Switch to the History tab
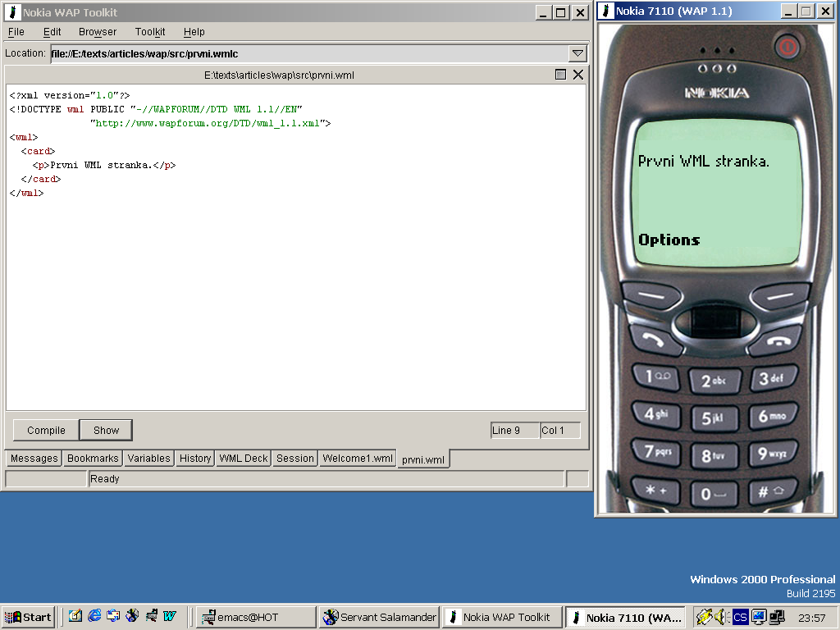This screenshot has height=630, width=840. pyautogui.click(x=195, y=459)
